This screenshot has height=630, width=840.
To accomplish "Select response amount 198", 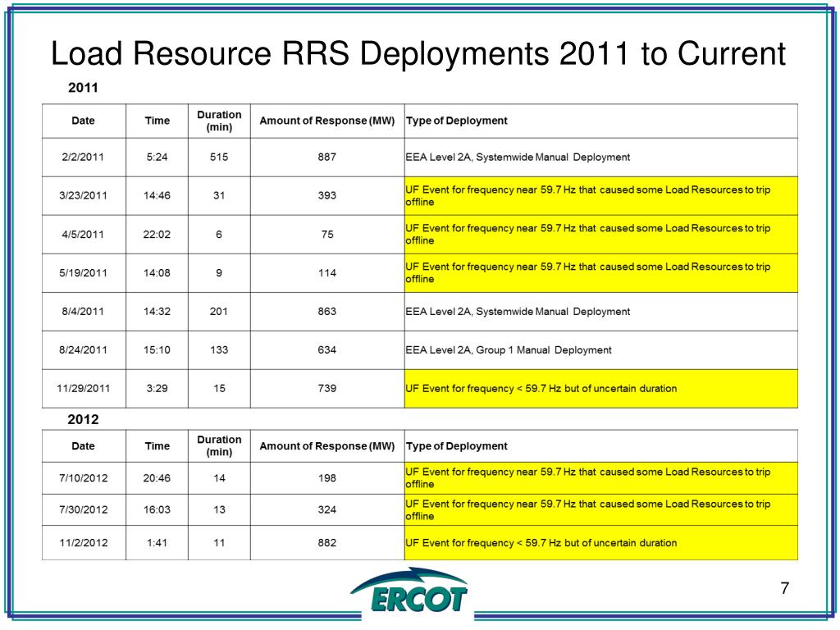I will (x=326, y=478).
